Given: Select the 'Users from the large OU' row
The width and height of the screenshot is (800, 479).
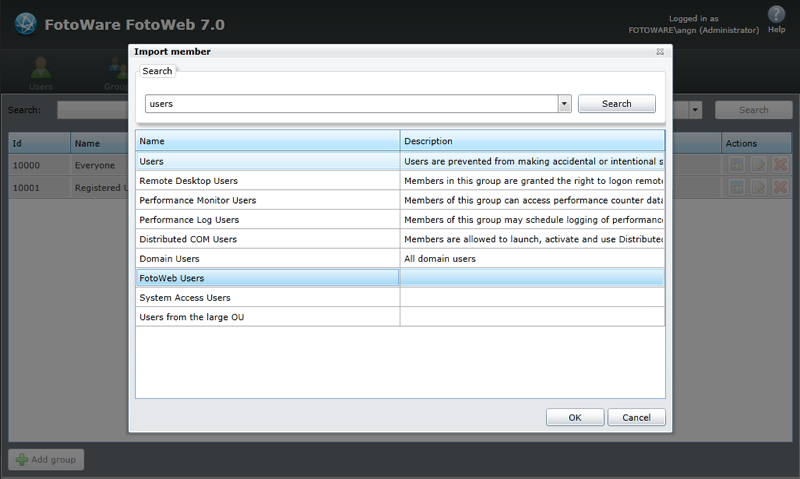Looking at the screenshot, I should point(400,316).
